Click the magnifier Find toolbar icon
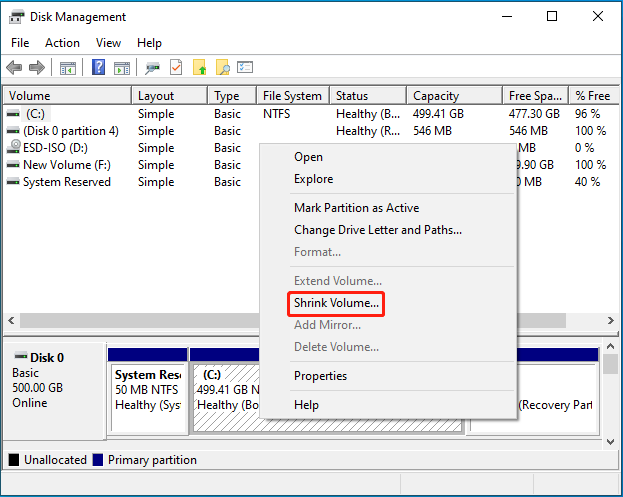 223,67
